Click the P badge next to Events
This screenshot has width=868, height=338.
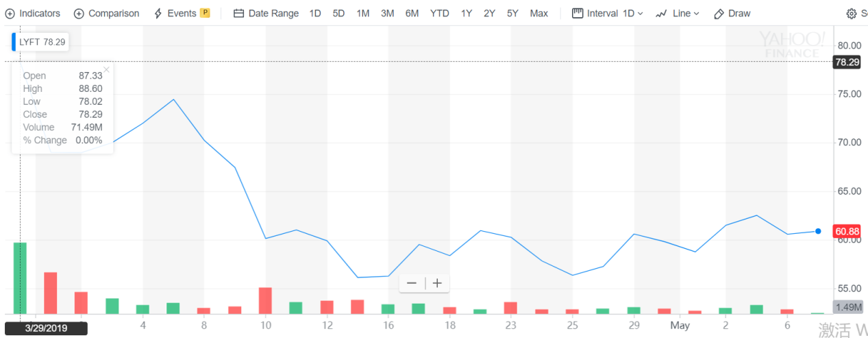(205, 13)
